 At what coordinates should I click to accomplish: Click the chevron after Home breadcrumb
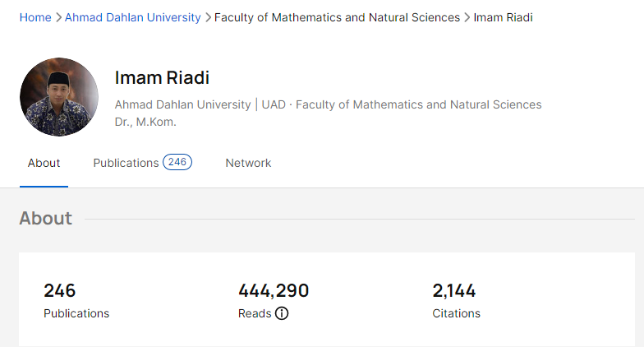pyautogui.click(x=58, y=17)
